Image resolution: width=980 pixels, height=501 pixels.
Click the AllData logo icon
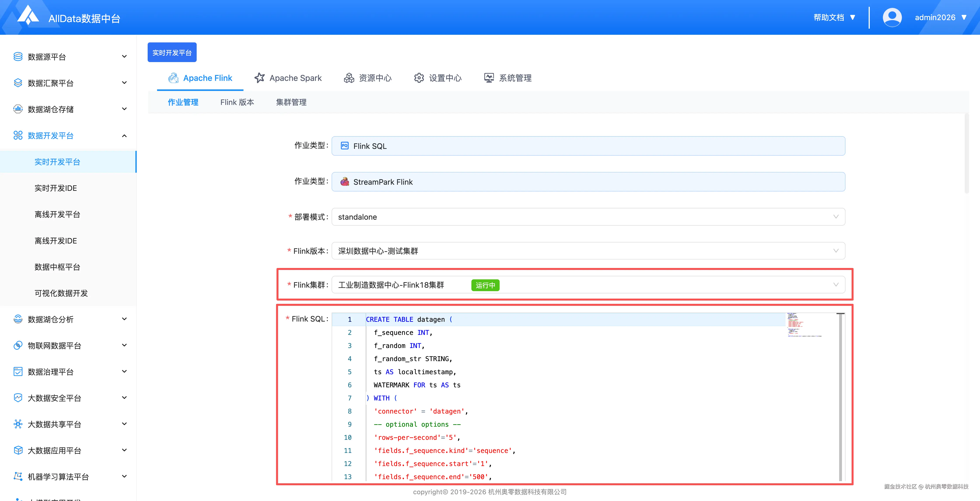tap(28, 15)
